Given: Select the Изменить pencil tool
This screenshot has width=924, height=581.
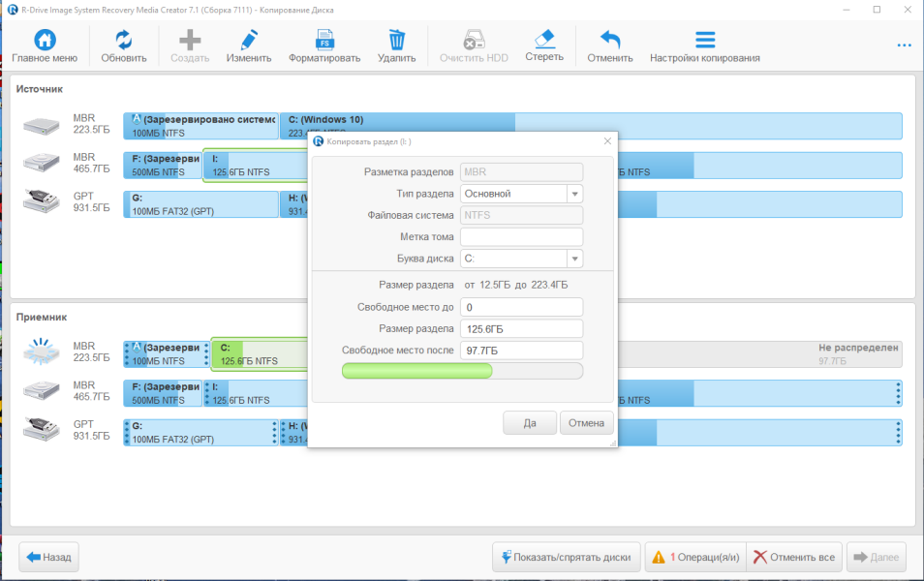Looking at the screenshot, I should coord(249,40).
